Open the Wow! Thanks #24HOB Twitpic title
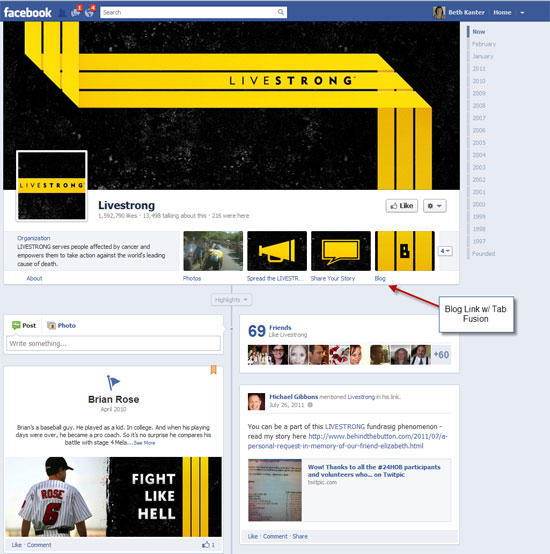This screenshot has width=550, height=554. (374, 471)
